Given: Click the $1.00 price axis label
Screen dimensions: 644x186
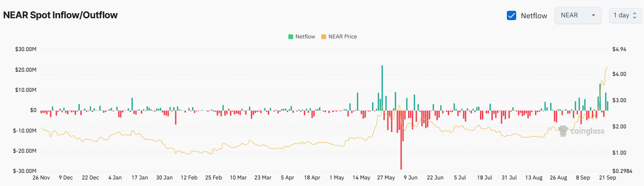Looking at the screenshot, I should pyautogui.click(x=619, y=153).
